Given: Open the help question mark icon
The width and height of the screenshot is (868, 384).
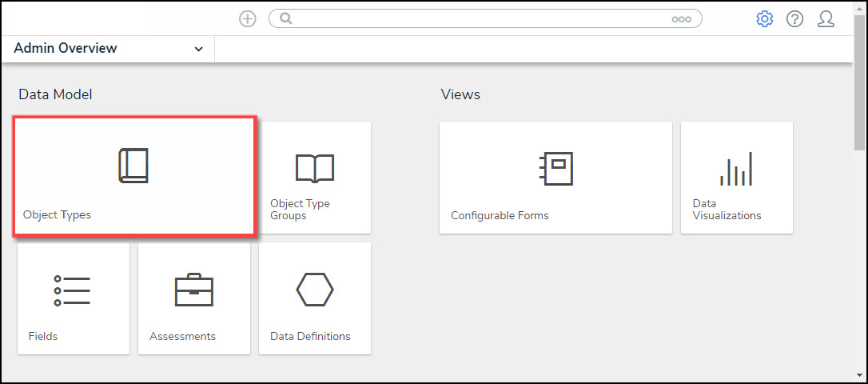Looking at the screenshot, I should pos(795,19).
